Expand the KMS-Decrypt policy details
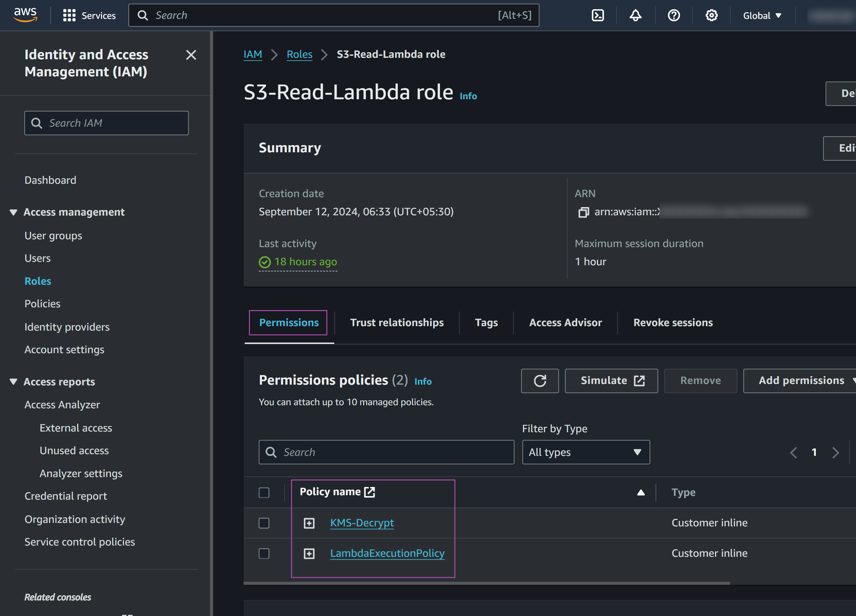856x616 pixels. tap(310, 523)
